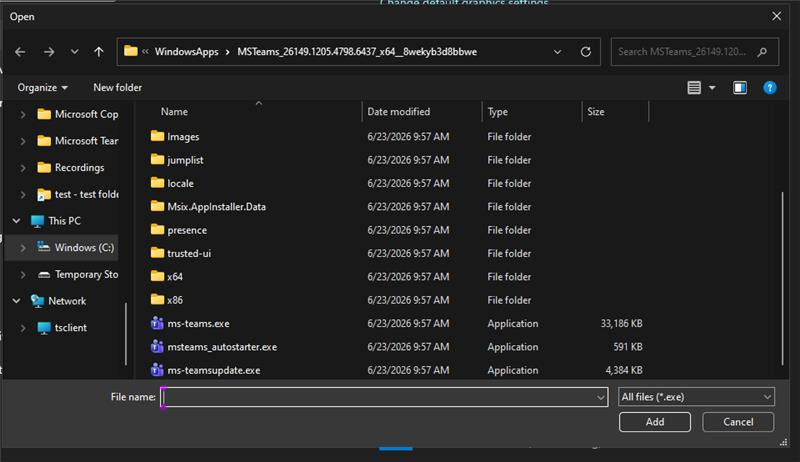Select the Images folder icon
This screenshot has width=800, height=462.
[x=157, y=136]
